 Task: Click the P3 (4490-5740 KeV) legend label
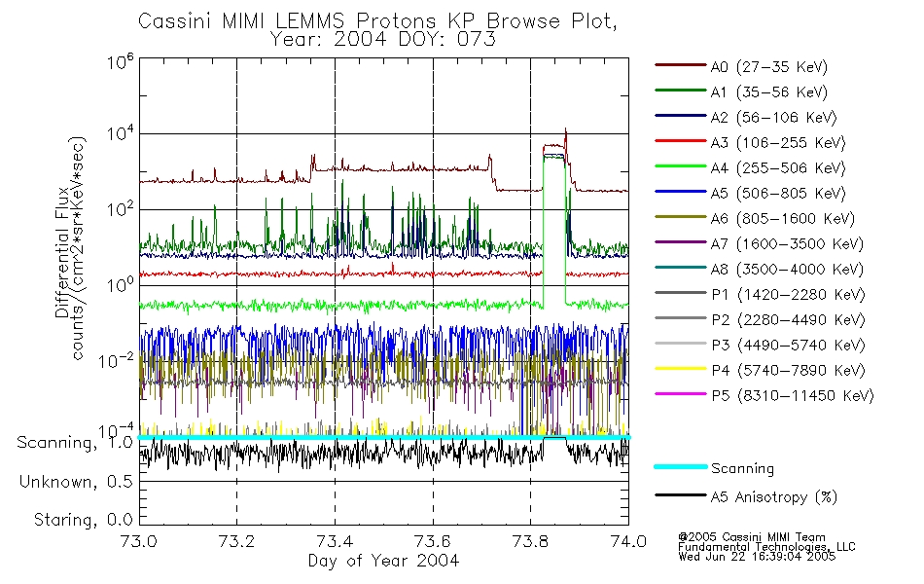tap(788, 346)
